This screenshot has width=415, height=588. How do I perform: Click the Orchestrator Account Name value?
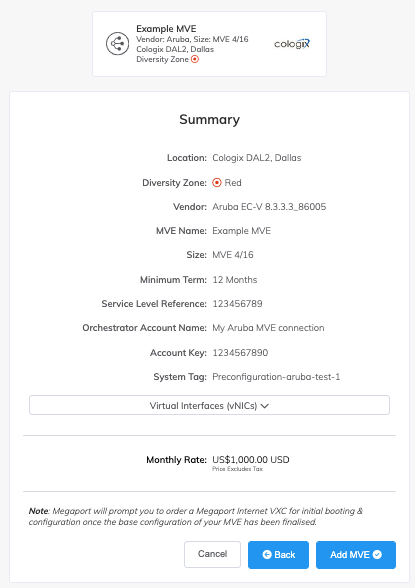tap(268, 328)
